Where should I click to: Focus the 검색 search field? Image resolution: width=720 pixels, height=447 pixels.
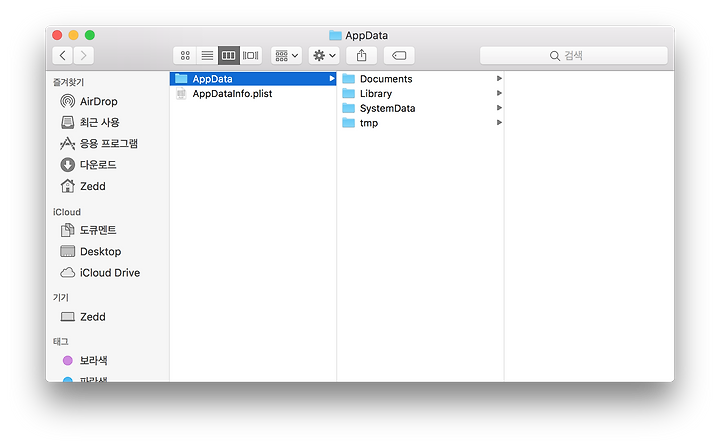[x=574, y=56]
